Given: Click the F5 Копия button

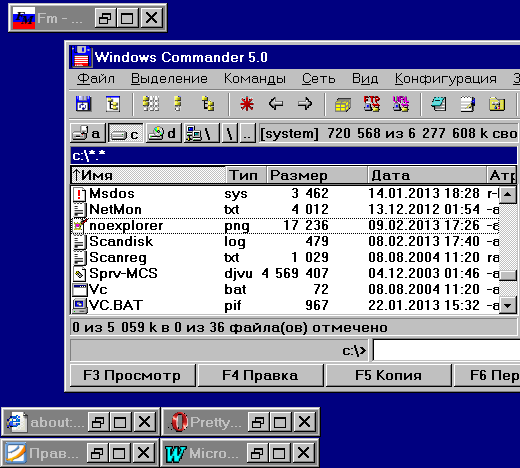Looking at the screenshot, I should tap(388, 375).
